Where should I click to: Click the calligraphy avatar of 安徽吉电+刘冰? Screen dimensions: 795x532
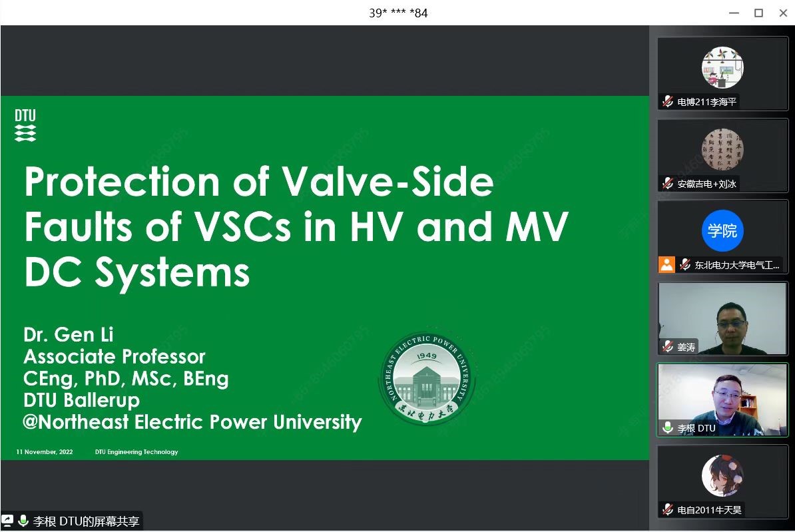[x=722, y=149]
